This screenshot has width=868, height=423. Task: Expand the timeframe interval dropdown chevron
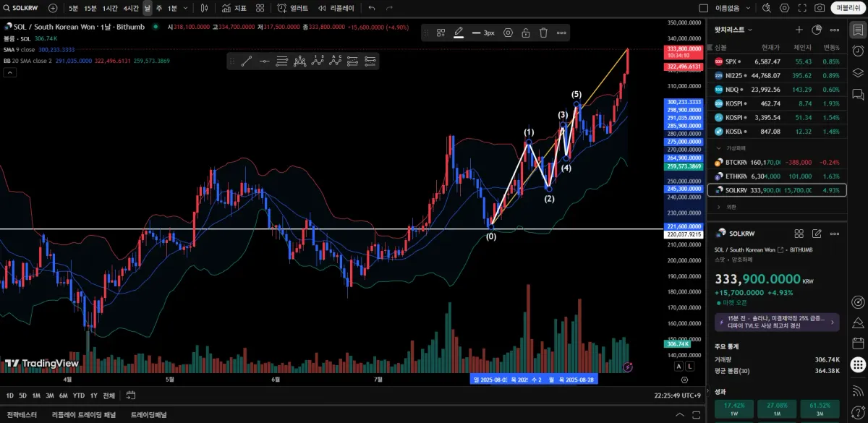click(x=186, y=8)
